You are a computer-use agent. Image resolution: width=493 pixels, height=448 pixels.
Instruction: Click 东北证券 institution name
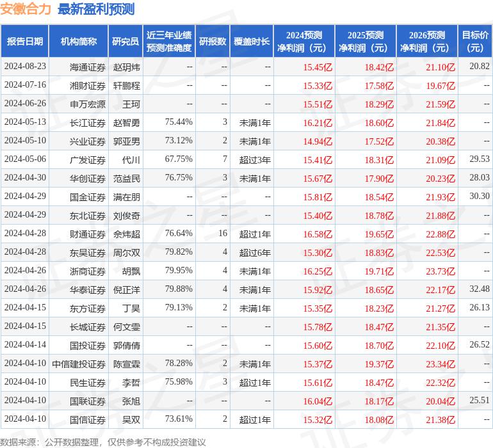click(x=88, y=216)
